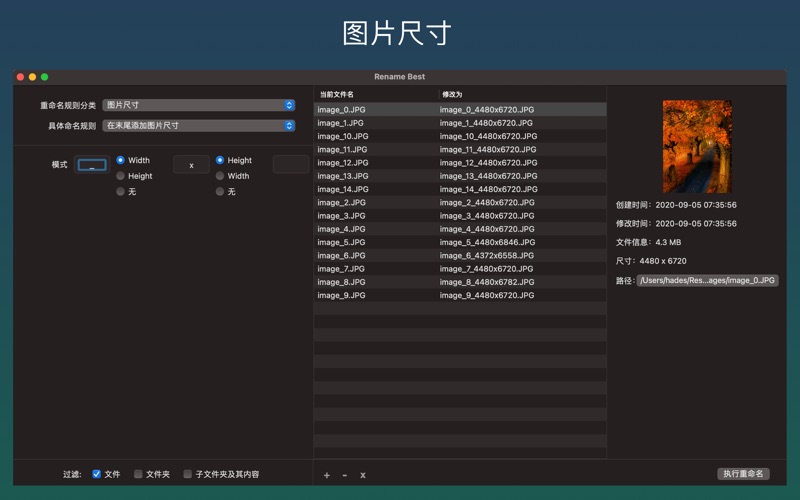Image resolution: width=800 pixels, height=500 pixels.
Task: Click the 执行重命名 button
Action: (743, 474)
